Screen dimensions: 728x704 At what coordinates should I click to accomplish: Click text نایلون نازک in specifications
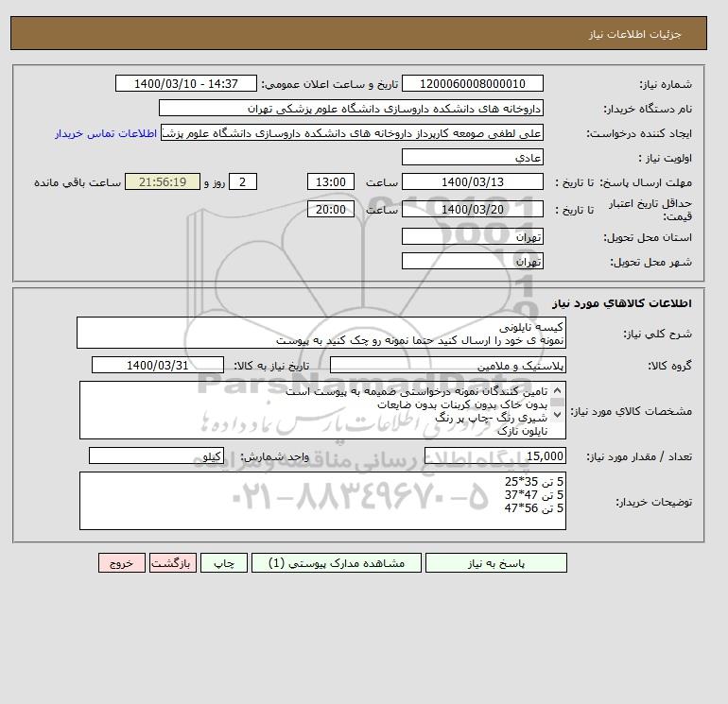click(522, 432)
